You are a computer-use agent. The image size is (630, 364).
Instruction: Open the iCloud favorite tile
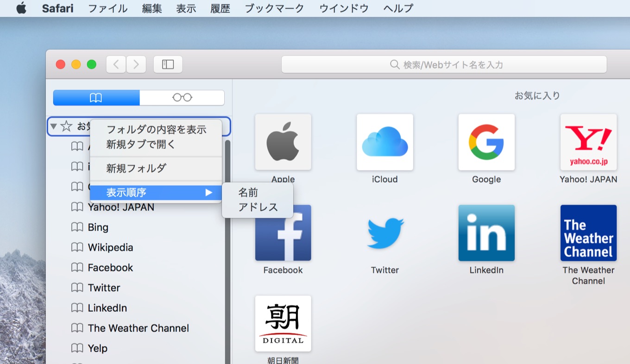click(x=385, y=142)
